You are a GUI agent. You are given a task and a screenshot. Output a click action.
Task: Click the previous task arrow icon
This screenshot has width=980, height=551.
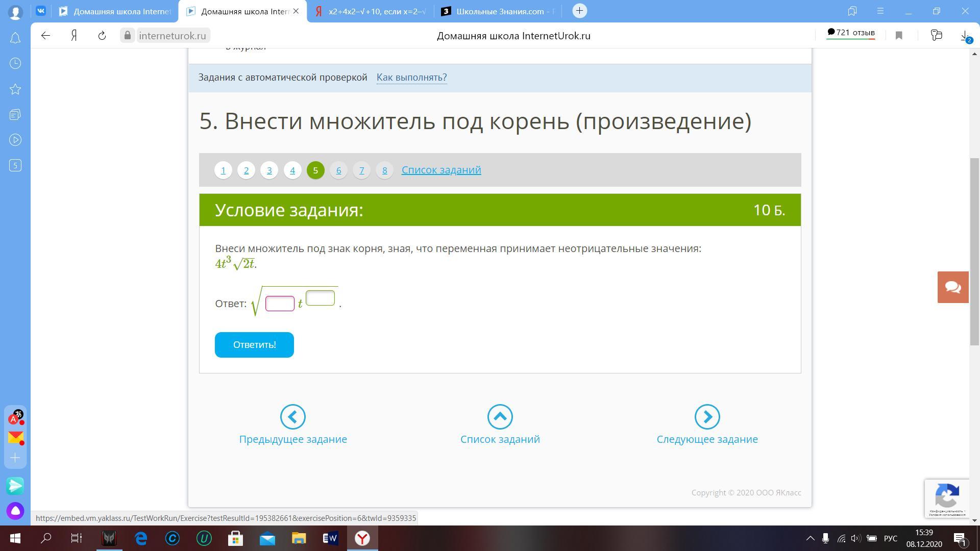(x=292, y=417)
